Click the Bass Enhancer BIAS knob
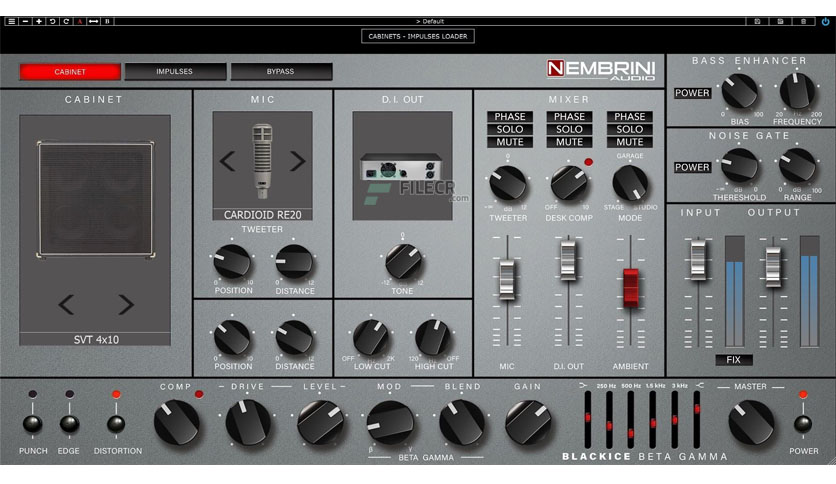This screenshot has width=836, height=484. click(739, 91)
